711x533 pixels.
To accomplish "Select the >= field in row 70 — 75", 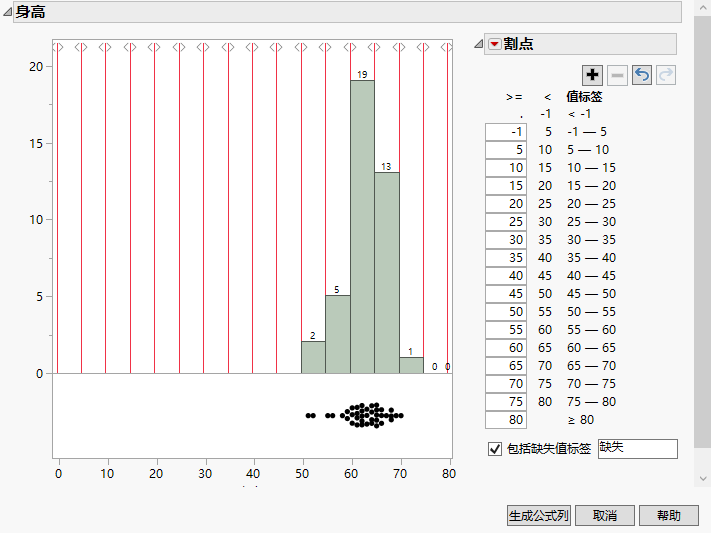I will click(506, 384).
